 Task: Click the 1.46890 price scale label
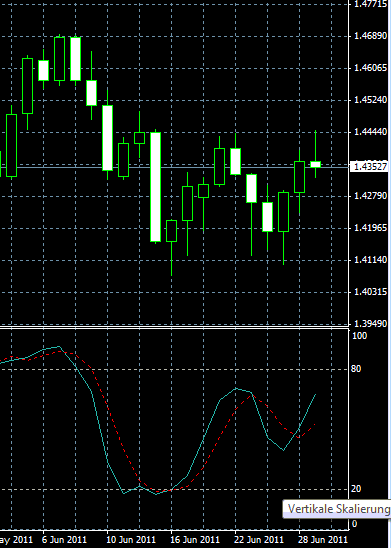[370, 36]
